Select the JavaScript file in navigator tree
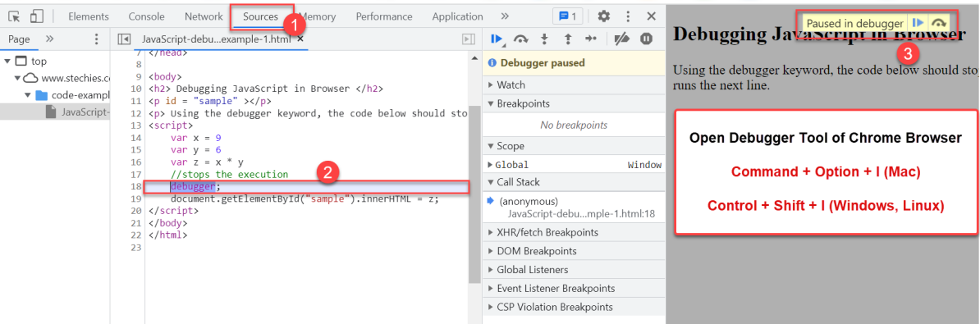 pyautogui.click(x=55, y=112)
